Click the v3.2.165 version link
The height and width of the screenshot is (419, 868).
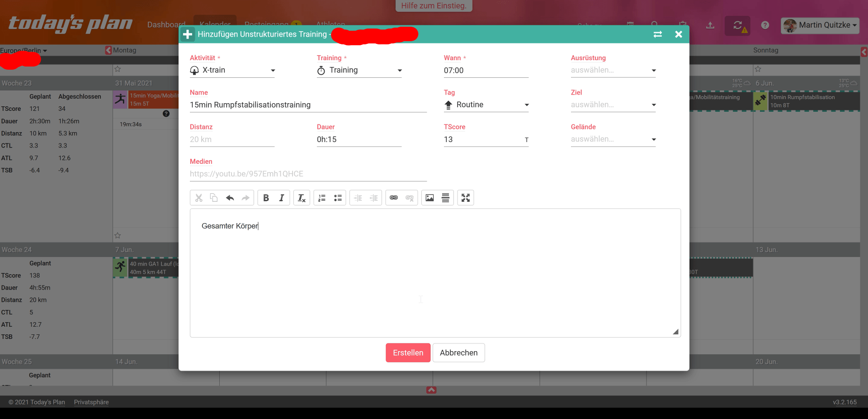click(x=844, y=402)
